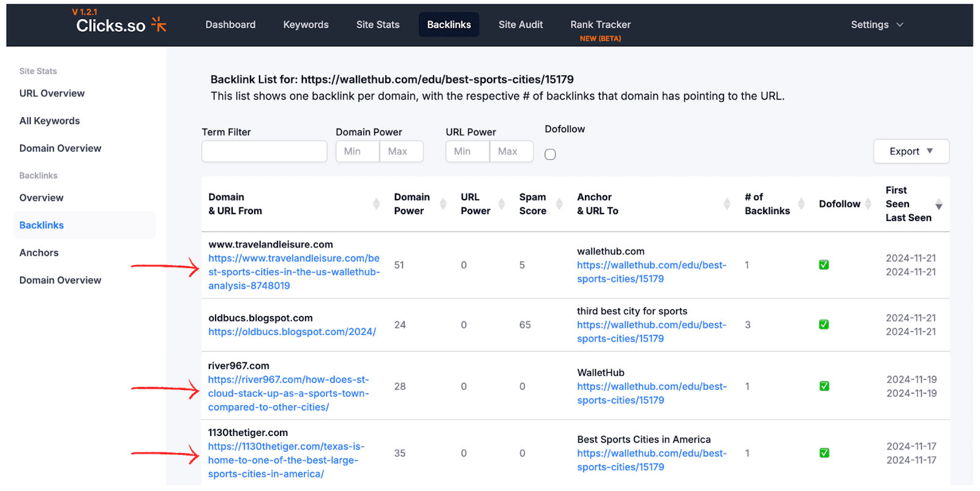980x491 pixels.
Task: Click spam score value 65
Action: coord(525,325)
